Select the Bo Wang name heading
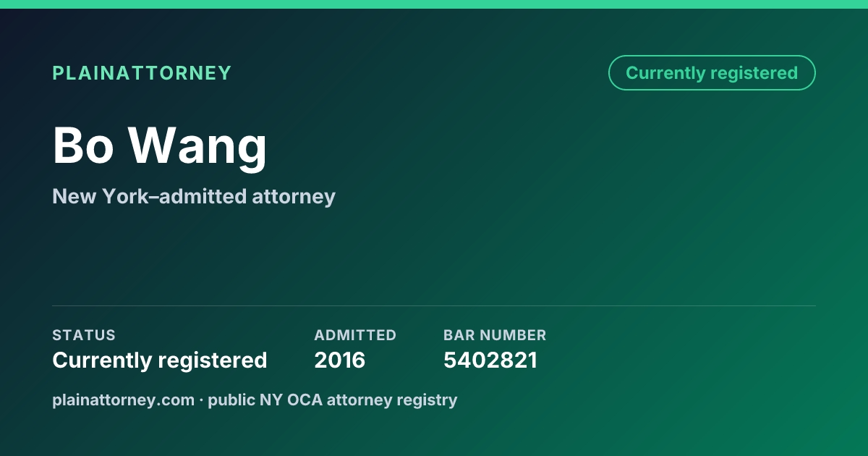 coord(160,147)
